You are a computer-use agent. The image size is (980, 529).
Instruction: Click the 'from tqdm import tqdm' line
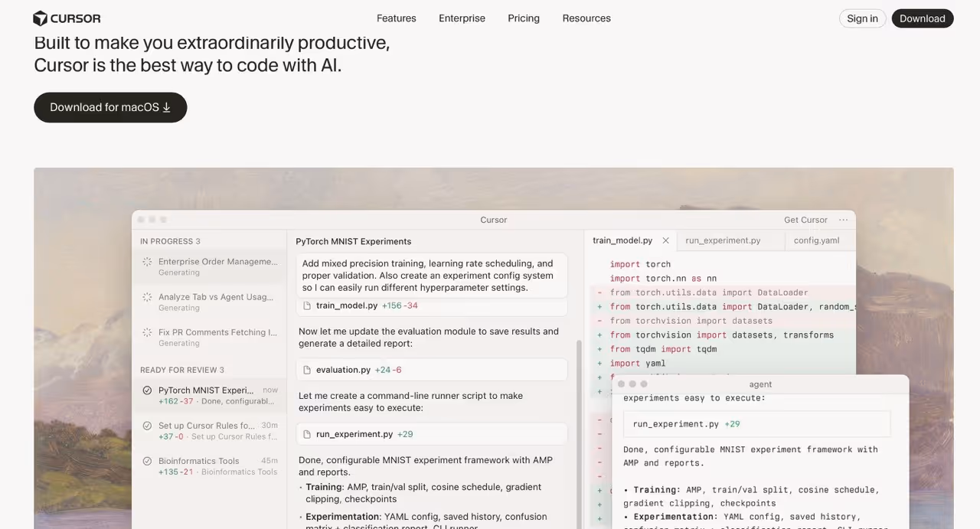(x=663, y=349)
